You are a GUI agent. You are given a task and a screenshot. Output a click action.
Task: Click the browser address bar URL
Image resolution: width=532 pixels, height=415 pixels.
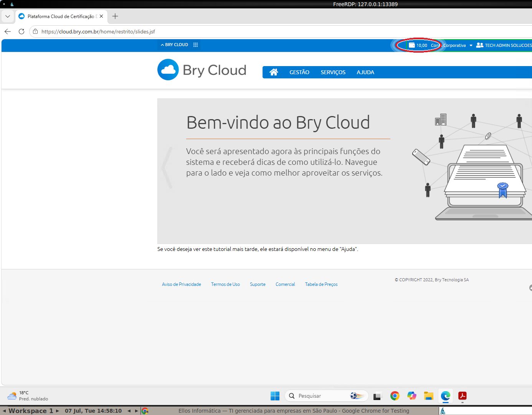[98, 32]
